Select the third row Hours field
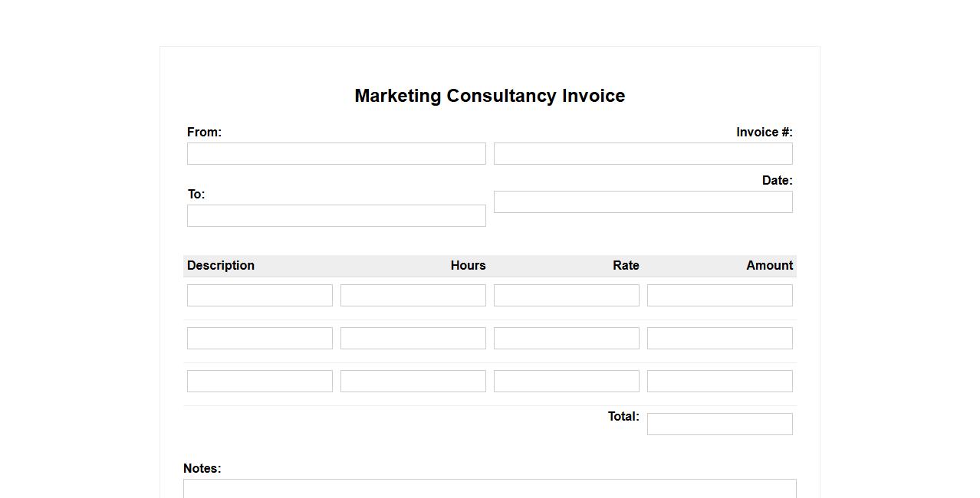980x498 pixels. (x=413, y=381)
